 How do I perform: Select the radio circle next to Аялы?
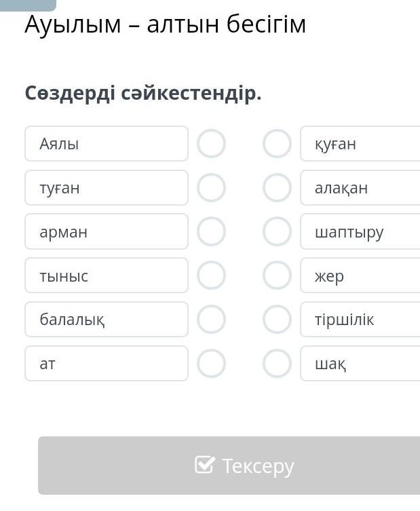pos(211,144)
